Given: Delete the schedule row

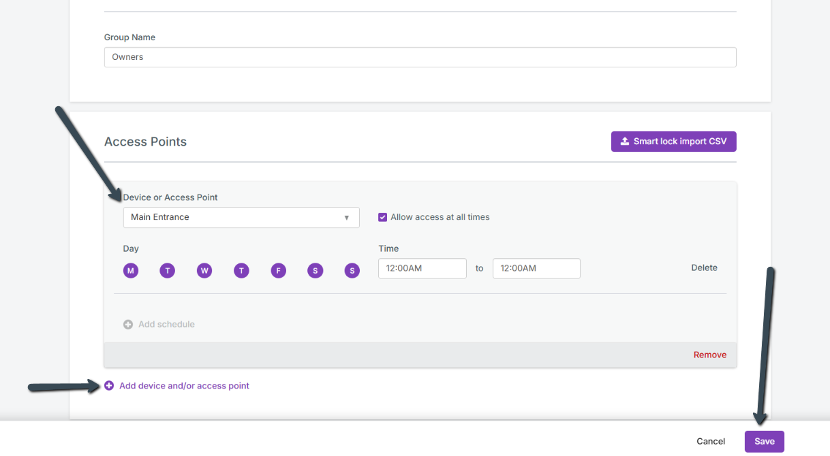Looking at the screenshot, I should pyautogui.click(x=704, y=268).
